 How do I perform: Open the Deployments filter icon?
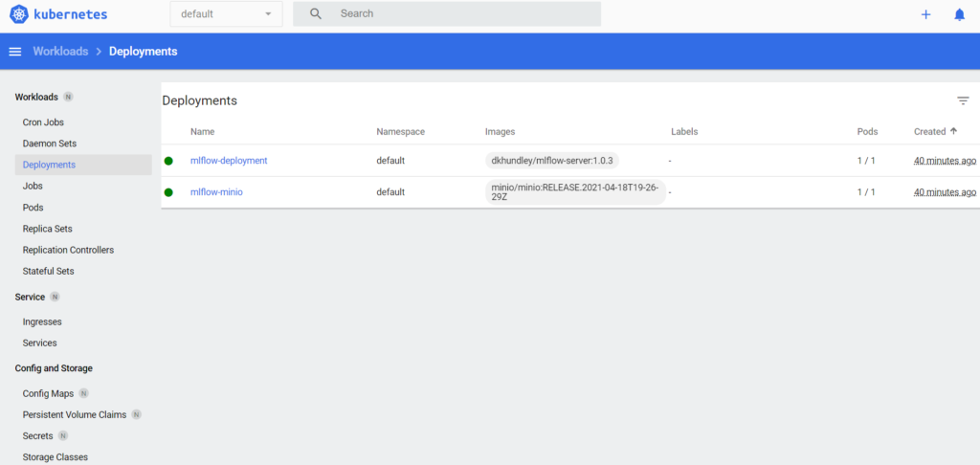(x=963, y=100)
